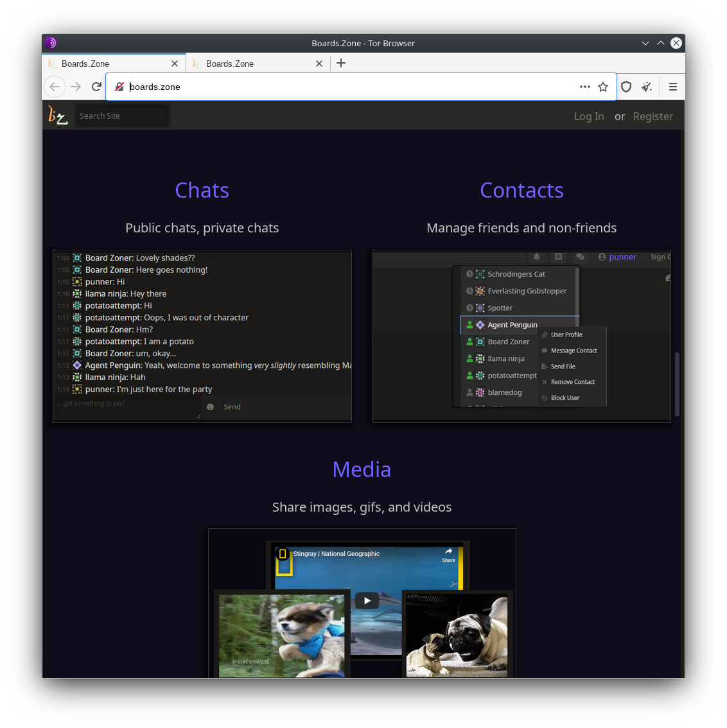This screenshot has width=727, height=728.
Task: Click Schrodingers Cat avatar icon
Action: (480, 274)
